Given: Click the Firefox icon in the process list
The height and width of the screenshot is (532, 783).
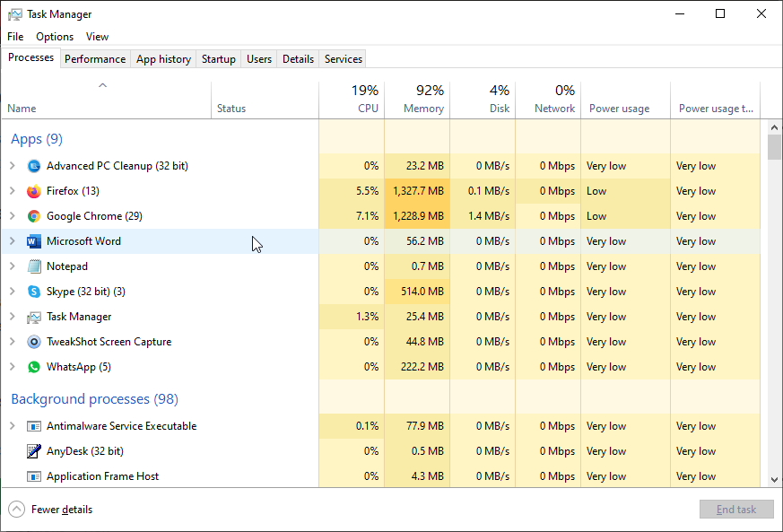Looking at the screenshot, I should click(x=34, y=191).
